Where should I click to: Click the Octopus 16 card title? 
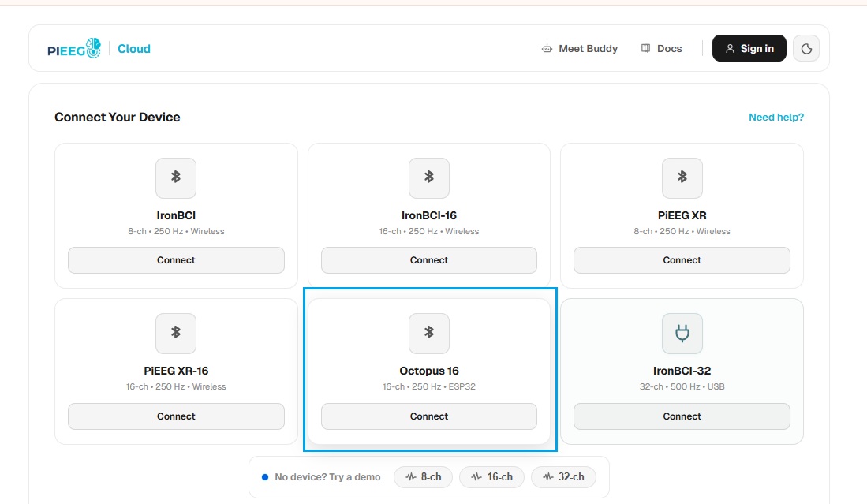429,371
